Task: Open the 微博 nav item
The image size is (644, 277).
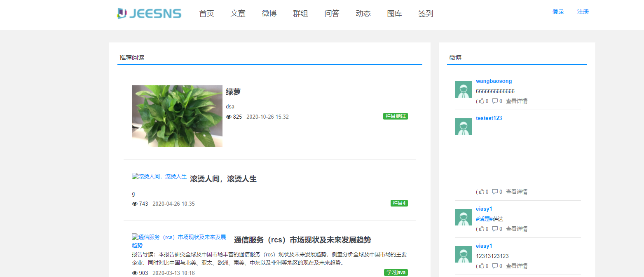Action: [x=269, y=13]
